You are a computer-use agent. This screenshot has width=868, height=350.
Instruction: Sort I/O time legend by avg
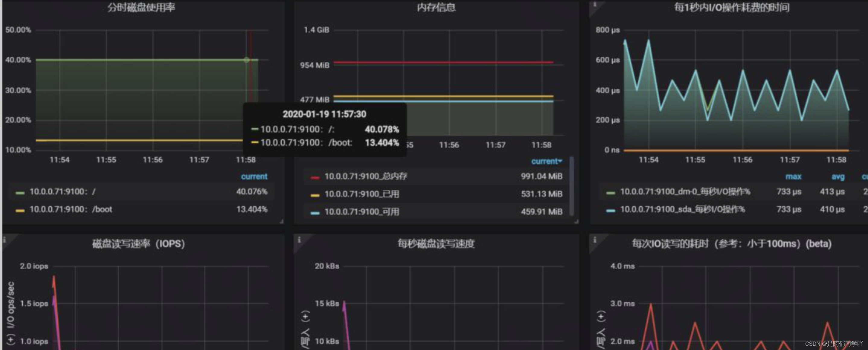838,176
